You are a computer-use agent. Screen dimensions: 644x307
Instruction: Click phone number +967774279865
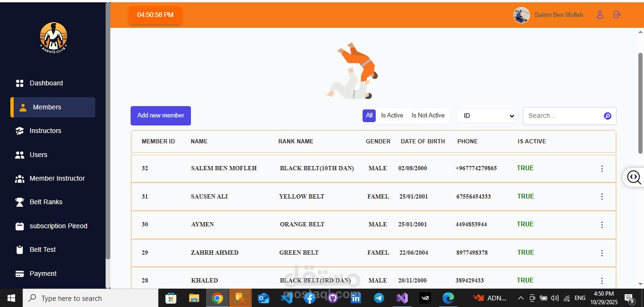pos(476,168)
